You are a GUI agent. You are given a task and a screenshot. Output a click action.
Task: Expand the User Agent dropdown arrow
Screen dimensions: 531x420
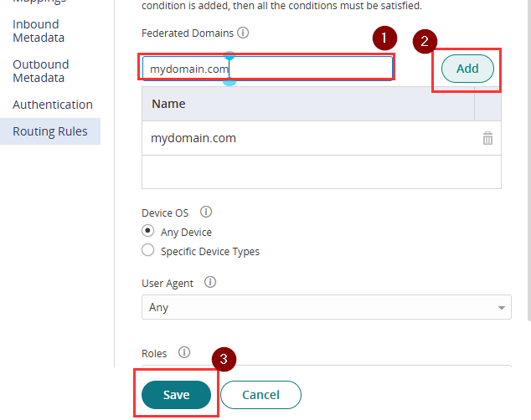point(502,308)
